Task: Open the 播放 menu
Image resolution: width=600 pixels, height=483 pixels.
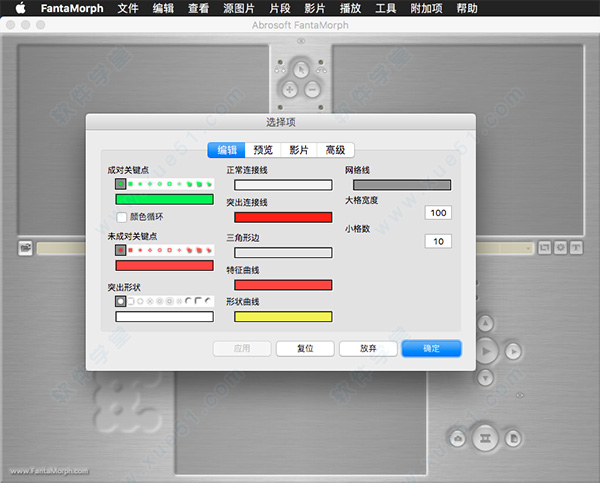Action: (351, 8)
